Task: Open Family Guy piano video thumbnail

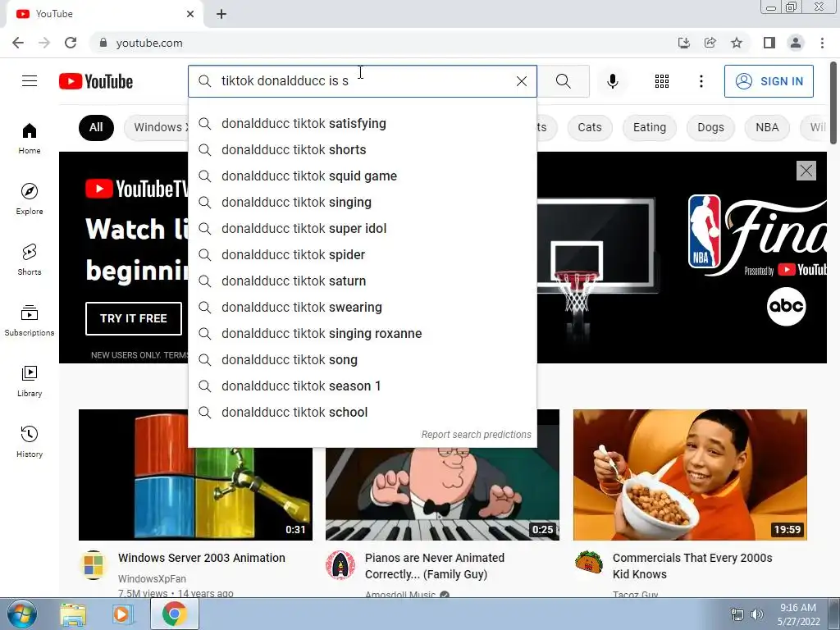Action: pyautogui.click(x=442, y=494)
